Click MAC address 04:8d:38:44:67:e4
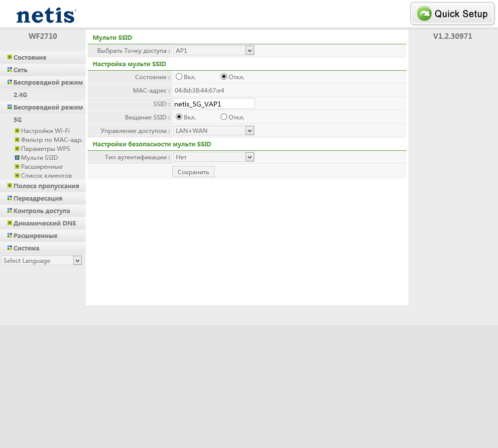The height and width of the screenshot is (448, 498). [200, 91]
